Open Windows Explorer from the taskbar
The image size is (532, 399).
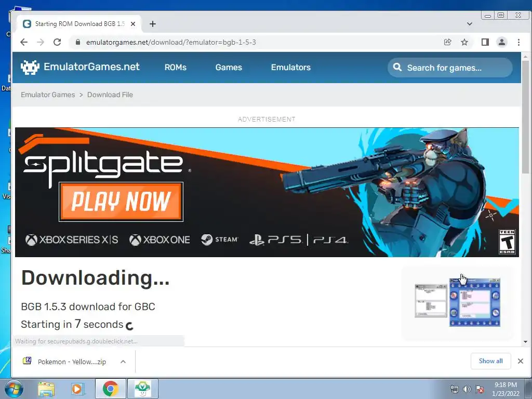click(46, 389)
